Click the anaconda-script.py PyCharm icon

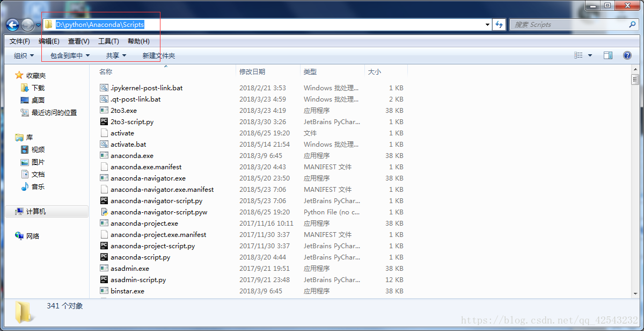point(104,257)
